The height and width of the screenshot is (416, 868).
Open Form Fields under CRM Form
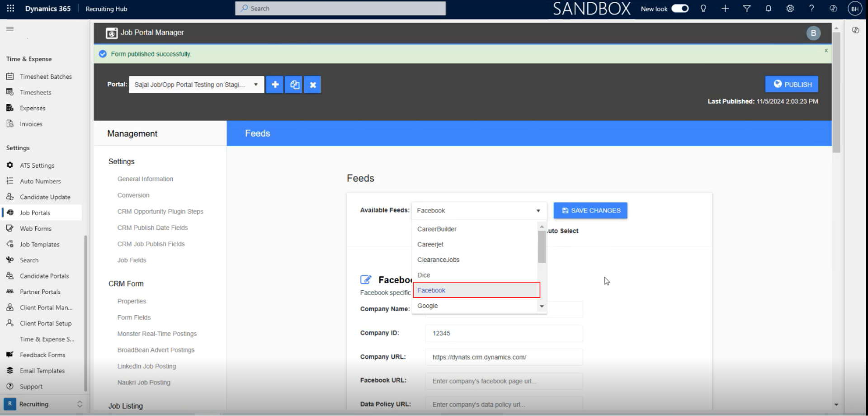pyautogui.click(x=134, y=317)
